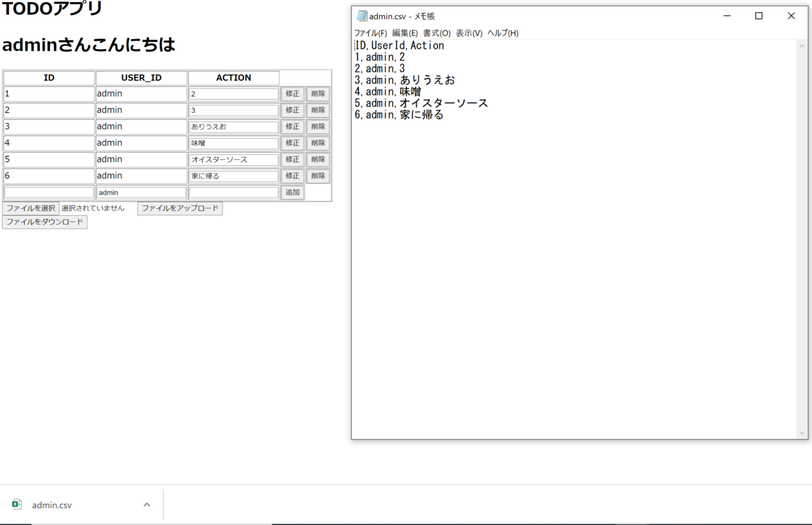Focus the action field containing ありうえお

coord(233,127)
